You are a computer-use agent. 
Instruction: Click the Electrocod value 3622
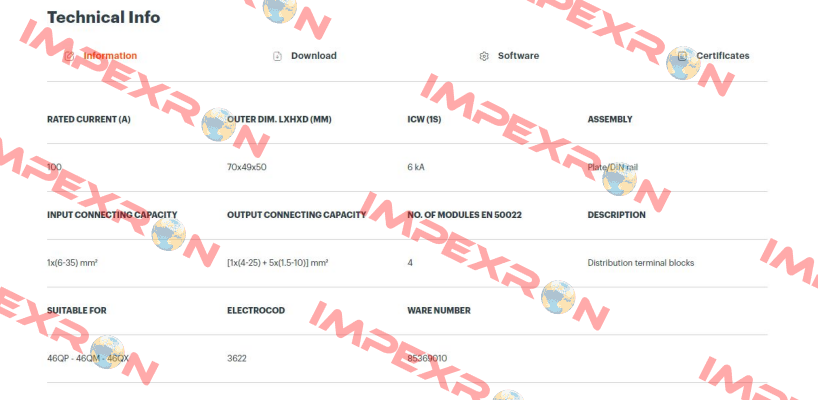(x=237, y=358)
